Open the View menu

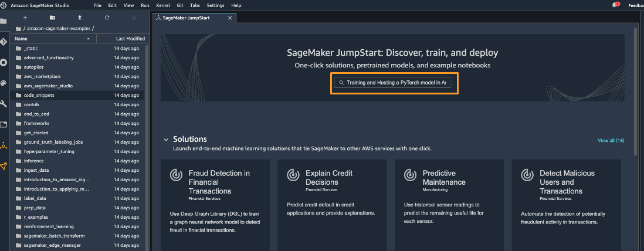[128, 5]
